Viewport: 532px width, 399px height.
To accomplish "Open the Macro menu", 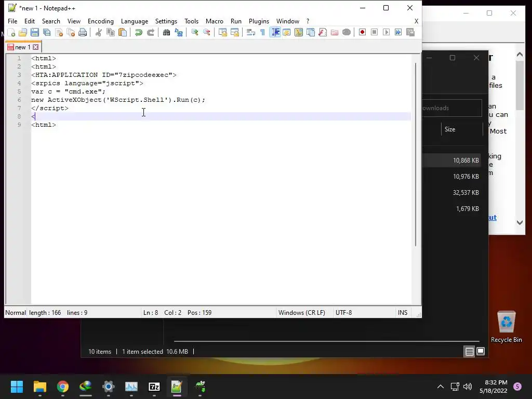I will [x=215, y=21].
